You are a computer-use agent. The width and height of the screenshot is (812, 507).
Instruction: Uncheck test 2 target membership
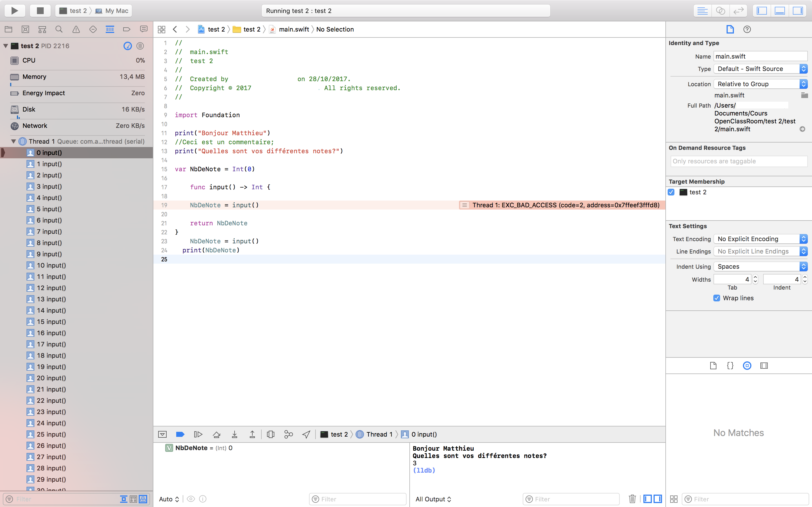(671, 192)
